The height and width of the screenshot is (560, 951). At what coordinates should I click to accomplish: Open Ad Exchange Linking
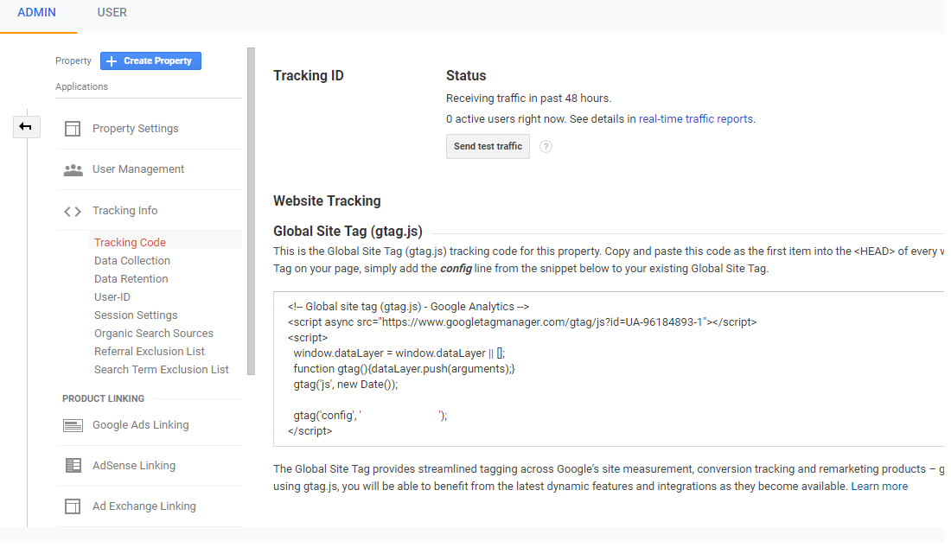pyautogui.click(x=144, y=506)
